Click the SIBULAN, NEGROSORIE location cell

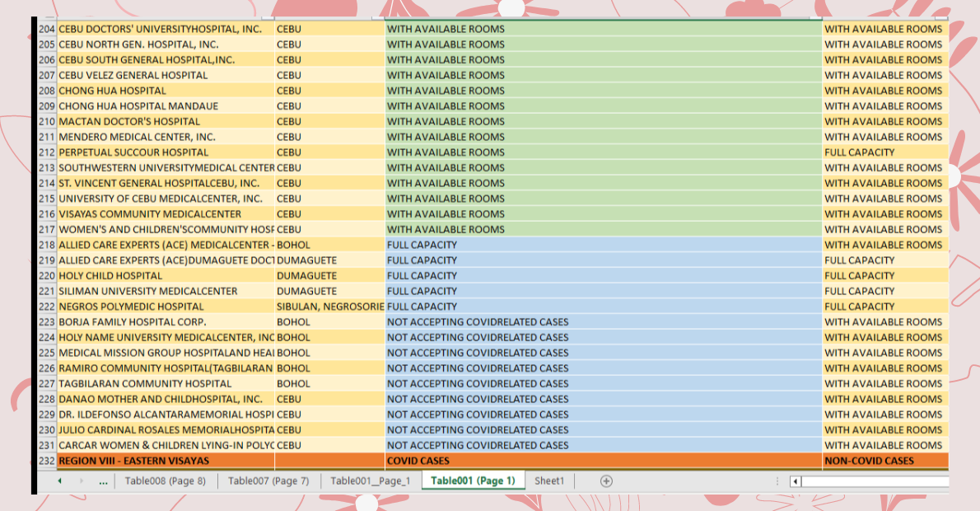[x=330, y=307]
